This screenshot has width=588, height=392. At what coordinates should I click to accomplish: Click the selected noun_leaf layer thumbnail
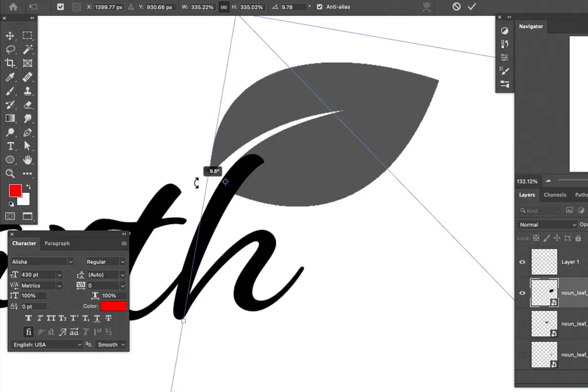tap(544, 293)
